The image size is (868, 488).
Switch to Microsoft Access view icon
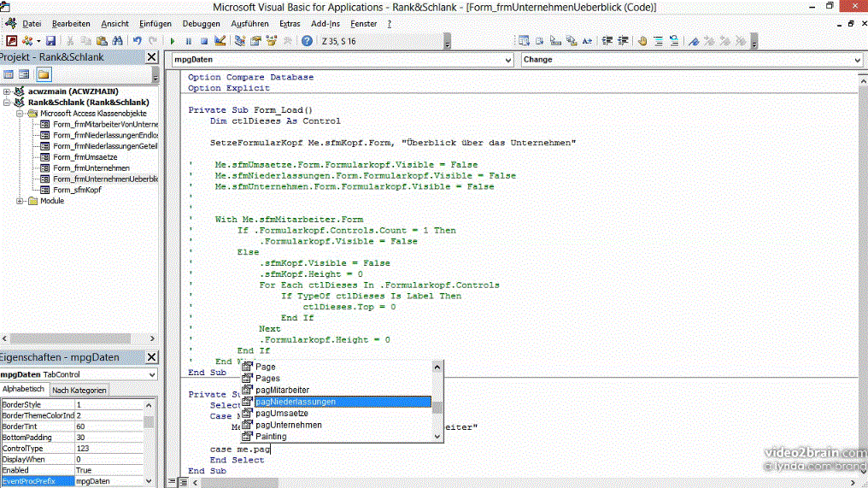(11, 41)
